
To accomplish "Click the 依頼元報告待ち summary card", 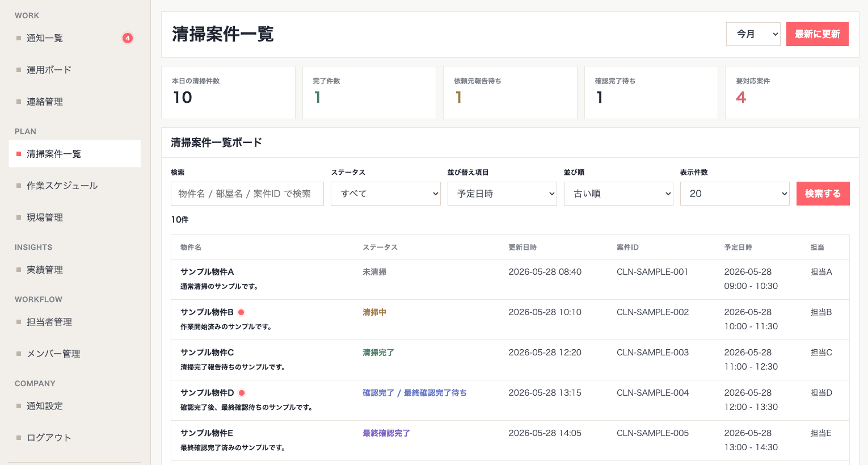I will point(510,93).
